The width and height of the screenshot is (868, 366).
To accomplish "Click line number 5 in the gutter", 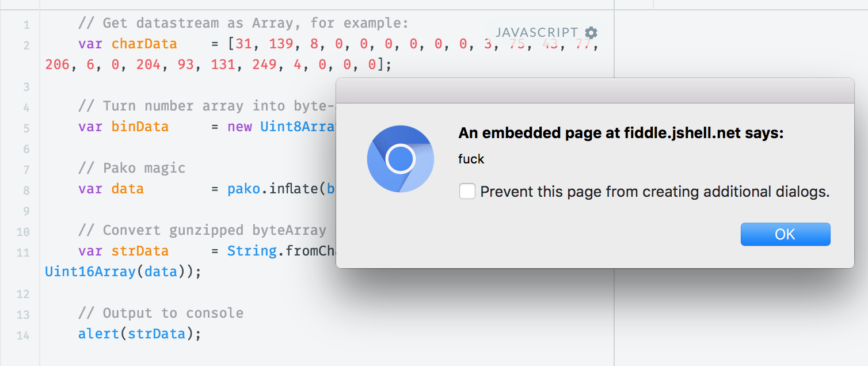I will 26,128.
